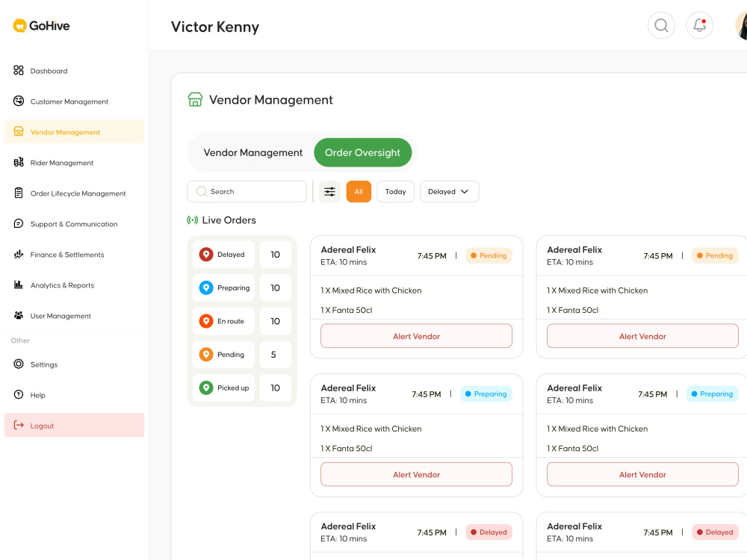
Task: Click the Victor Kenny header name
Action: pyautogui.click(x=215, y=27)
